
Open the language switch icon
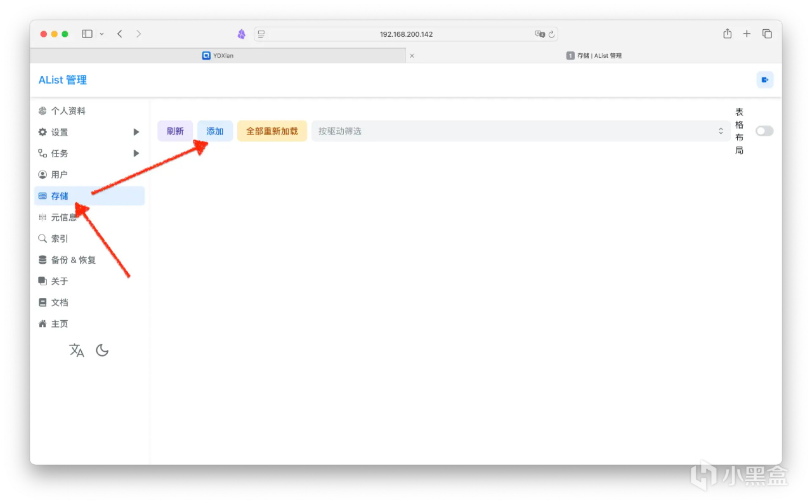(x=77, y=351)
